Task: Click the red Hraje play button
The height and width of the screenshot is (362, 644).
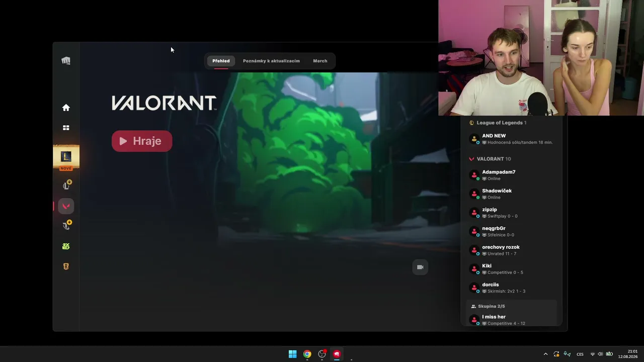Action: (x=142, y=141)
